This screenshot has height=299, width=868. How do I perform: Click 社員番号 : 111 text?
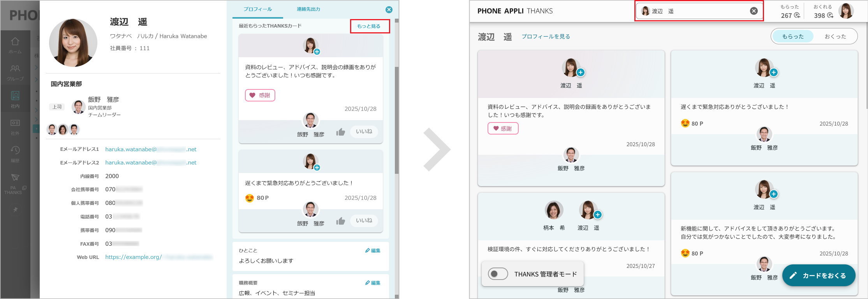click(x=130, y=48)
